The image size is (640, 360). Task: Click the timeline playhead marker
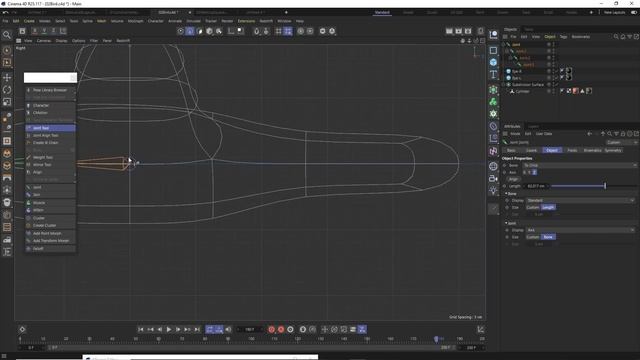pyautogui.click(x=436, y=339)
